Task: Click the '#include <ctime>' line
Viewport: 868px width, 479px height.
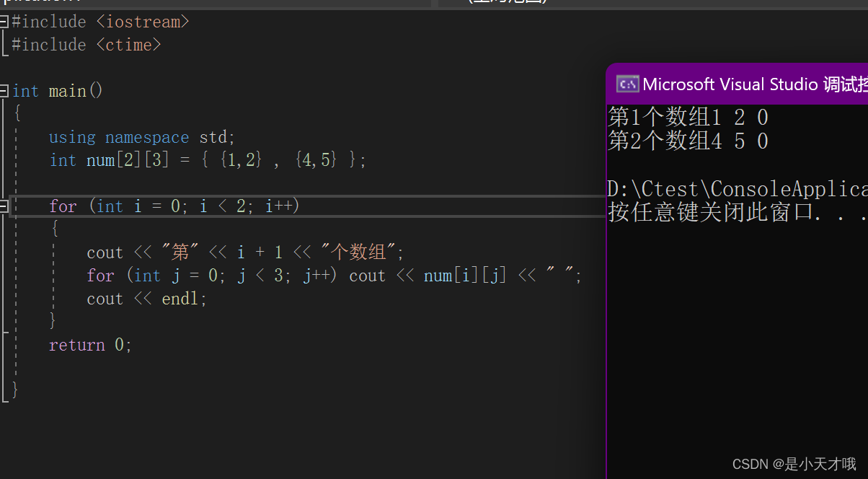Action: (x=86, y=45)
